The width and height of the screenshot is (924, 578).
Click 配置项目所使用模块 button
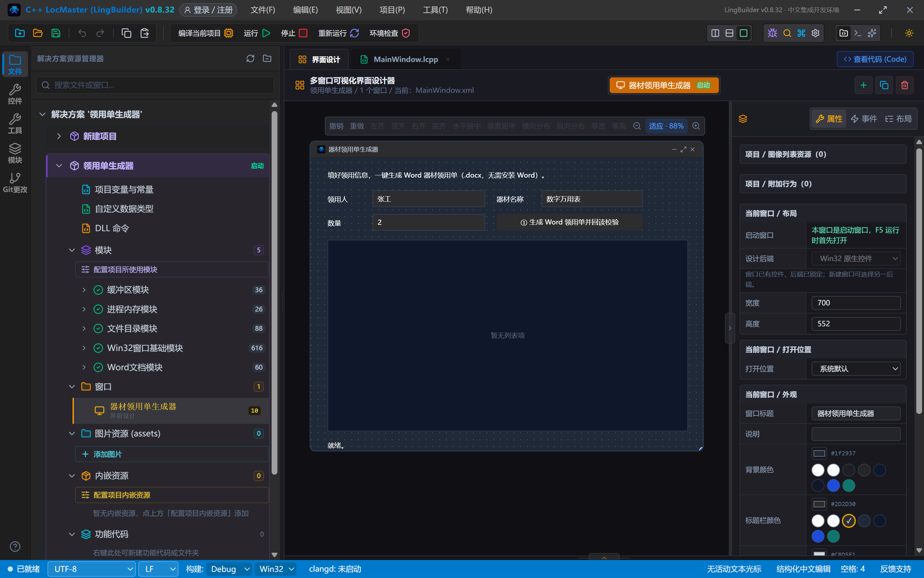pos(172,269)
